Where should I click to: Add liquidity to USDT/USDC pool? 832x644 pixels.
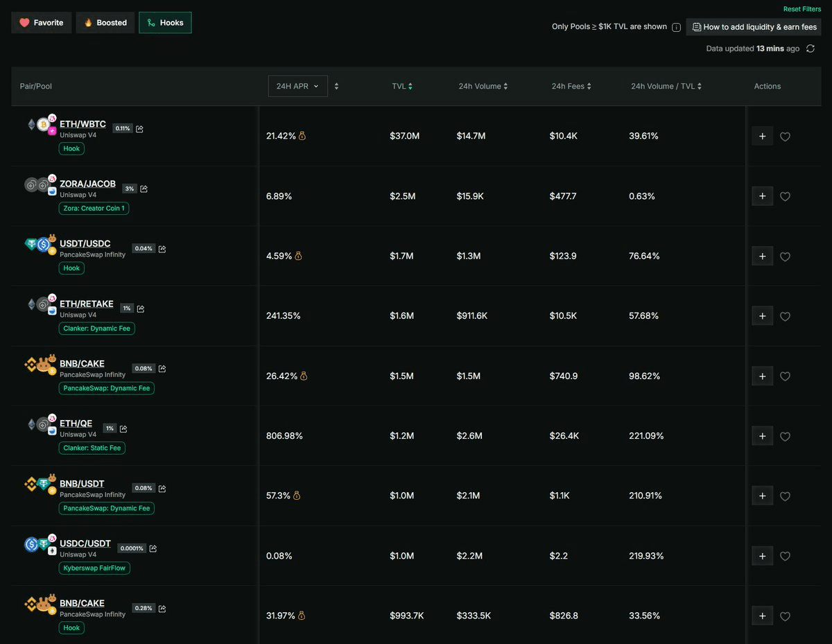click(762, 256)
